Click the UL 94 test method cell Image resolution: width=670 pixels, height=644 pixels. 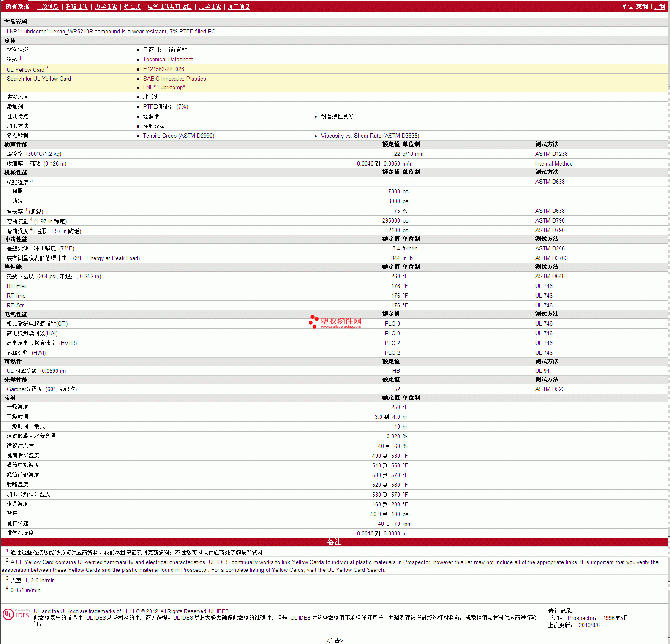pos(542,371)
